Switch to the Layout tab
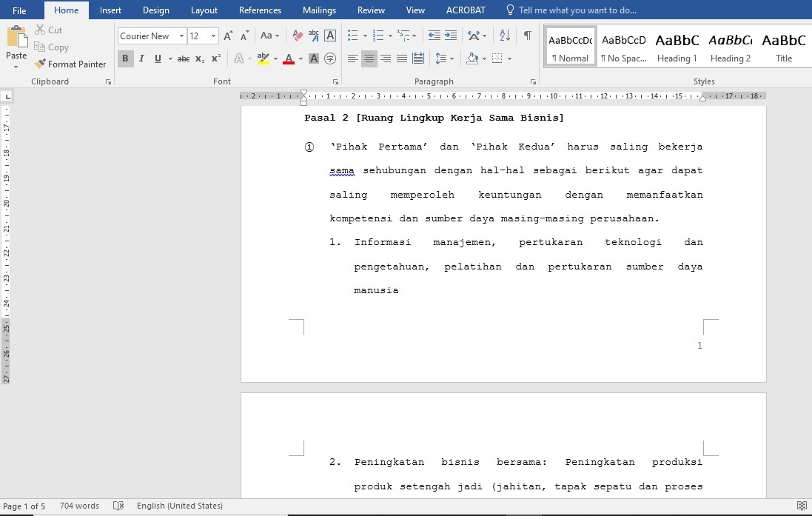The width and height of the screenshot is (812, 516). pyautogui.click(x=204, y=10)
